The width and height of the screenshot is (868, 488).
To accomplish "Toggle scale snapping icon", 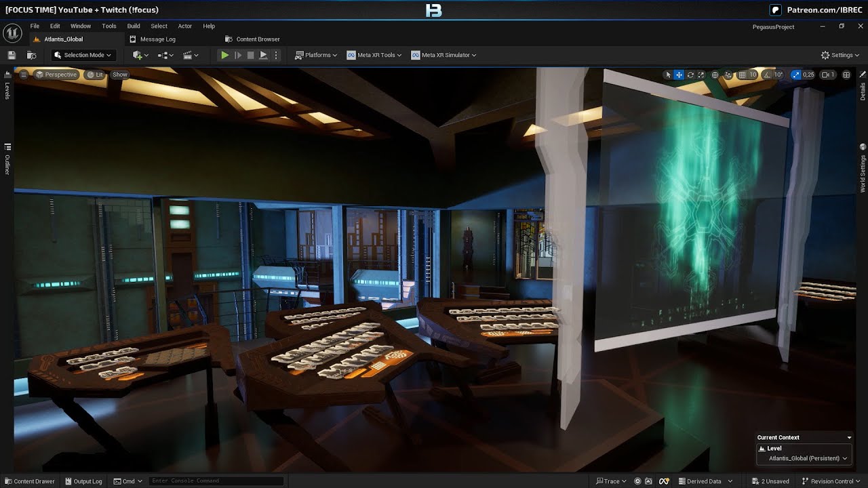I will click(x=795, y=75).
